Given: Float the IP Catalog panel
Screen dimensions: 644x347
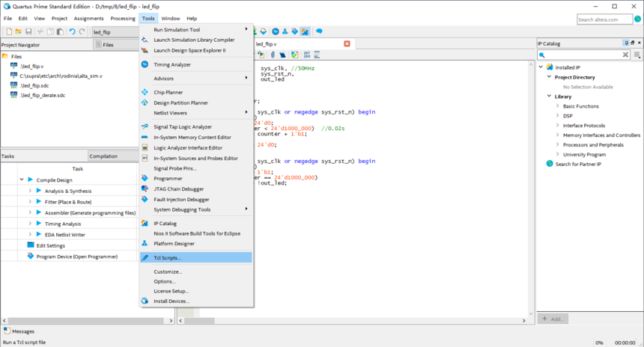Looking at the screenshot, I should (633, 43).
